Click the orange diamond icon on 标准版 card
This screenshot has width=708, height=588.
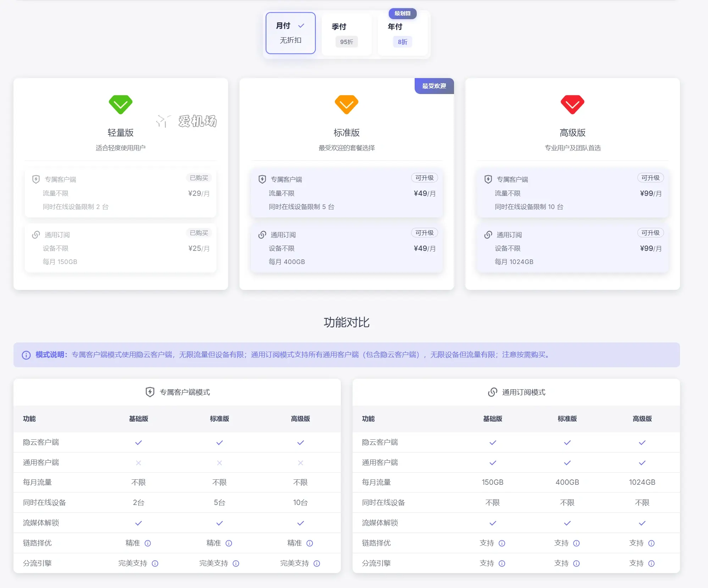click(347, 105)
